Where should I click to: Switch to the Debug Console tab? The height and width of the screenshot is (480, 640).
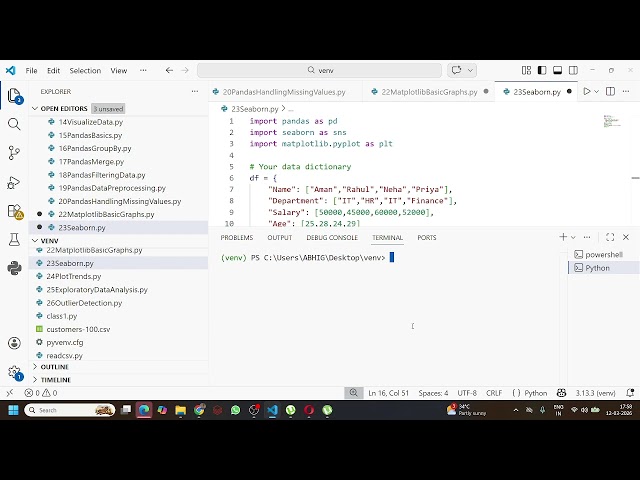click(x=332, y=237)
